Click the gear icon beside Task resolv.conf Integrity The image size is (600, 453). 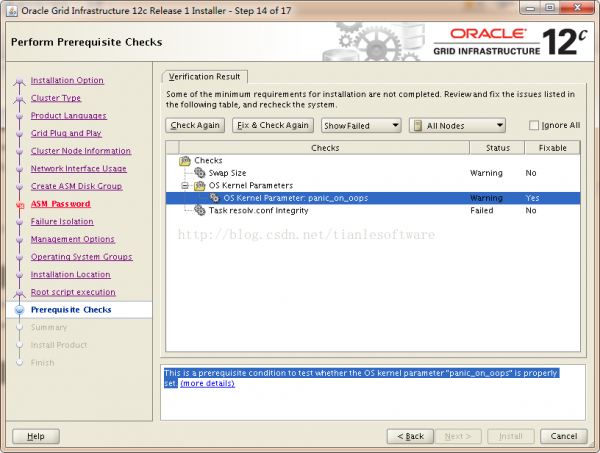click(x=199, y=210)
